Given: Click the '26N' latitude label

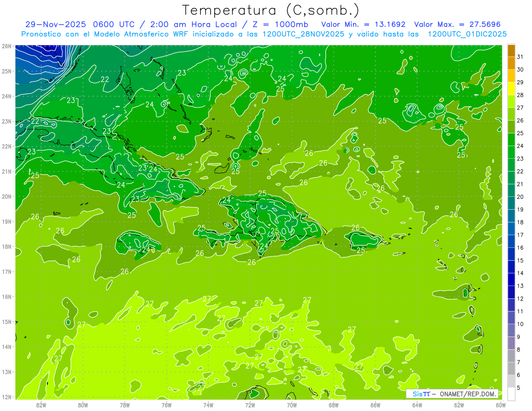Looking at the screenshot, I should click(x=6, y=46).
